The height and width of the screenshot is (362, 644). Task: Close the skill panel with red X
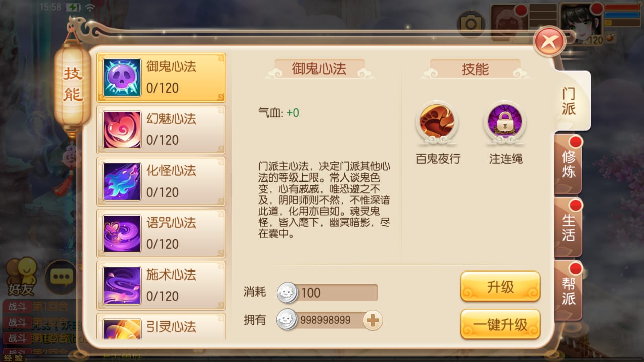[550, 41]
